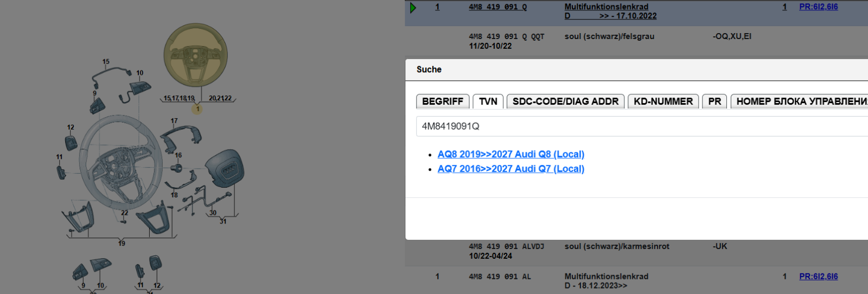Open the НОМЕР БЛОКА УПРАВЛЕНИЯ tab

[x=800, y=101]
